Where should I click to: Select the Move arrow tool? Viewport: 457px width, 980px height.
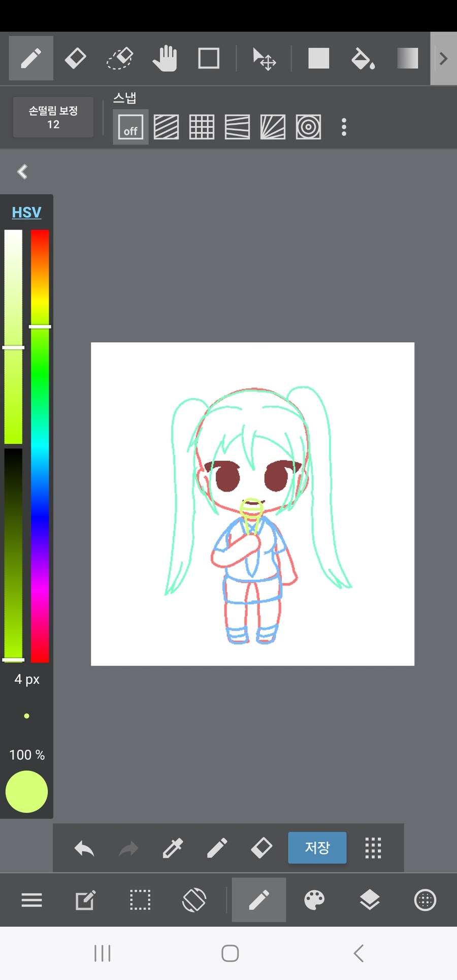264,58
